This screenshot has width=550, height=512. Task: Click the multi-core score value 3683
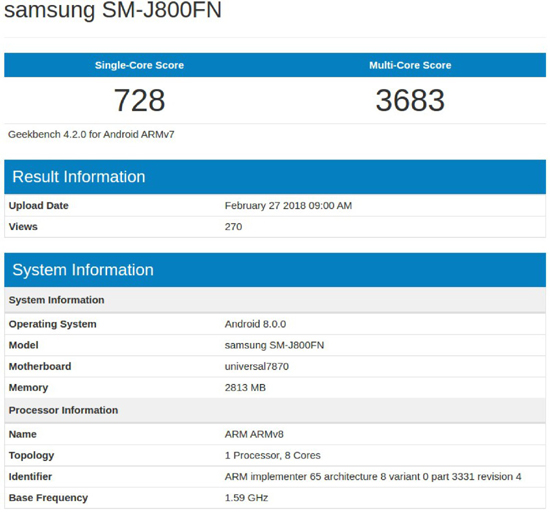[410, 100]
